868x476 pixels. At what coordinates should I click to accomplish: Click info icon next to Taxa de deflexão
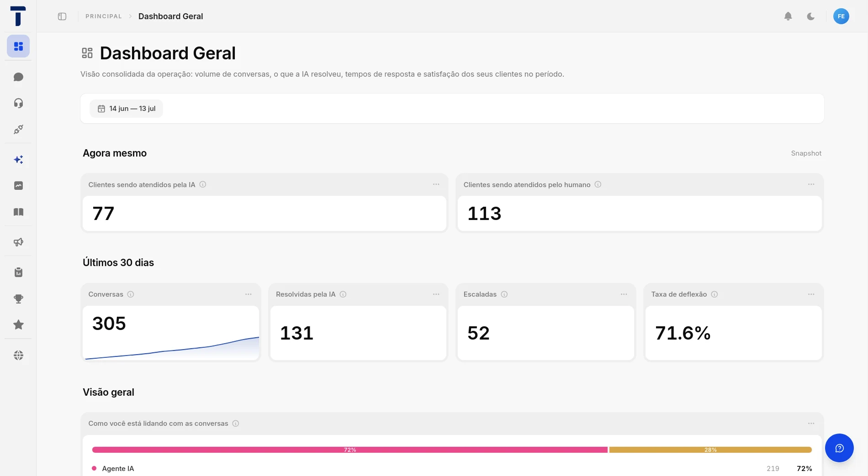[715, 294]
